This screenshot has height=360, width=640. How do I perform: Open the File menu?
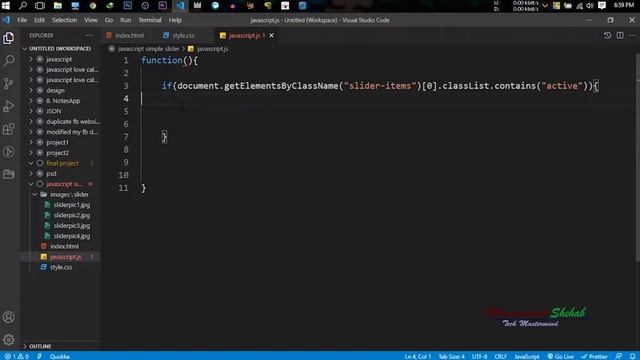[22, 20]
